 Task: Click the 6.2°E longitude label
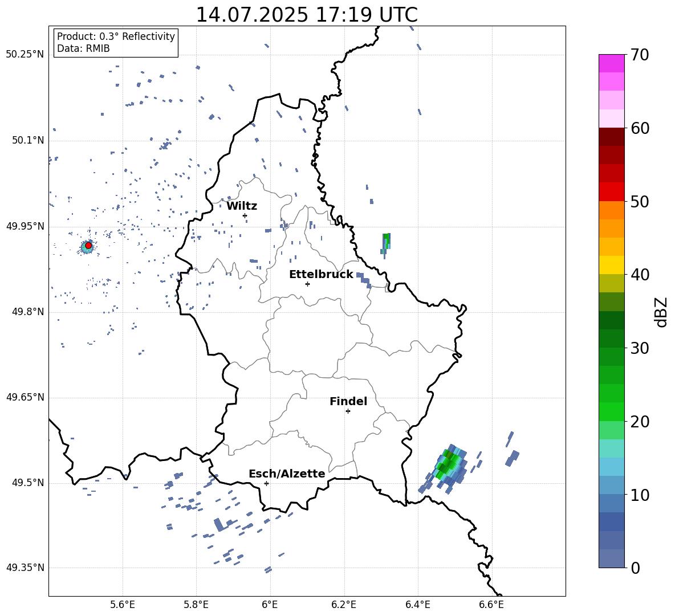click(344, 605)
